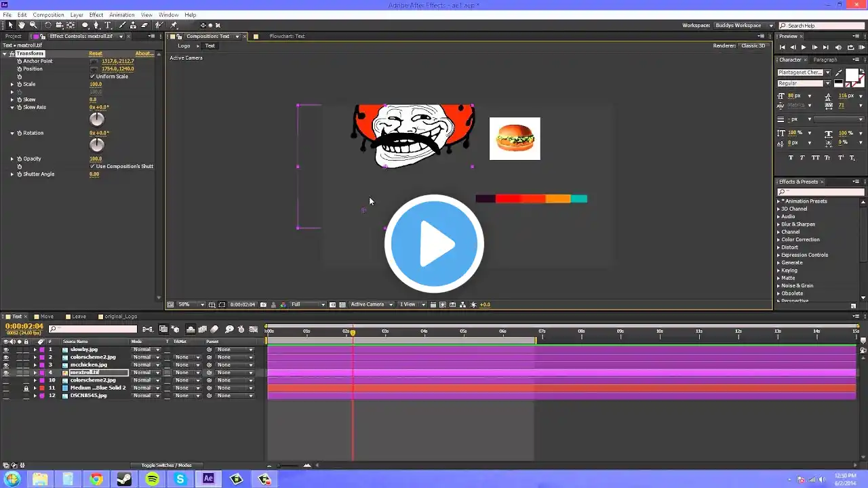
Task: Click Reset link for Transform effect
Action: [96, 54]
